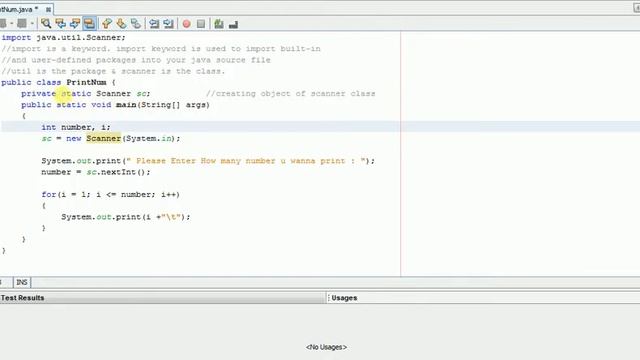Jump to previous bookmark icon
Screen dimensions: 640x360
(107, 24)
